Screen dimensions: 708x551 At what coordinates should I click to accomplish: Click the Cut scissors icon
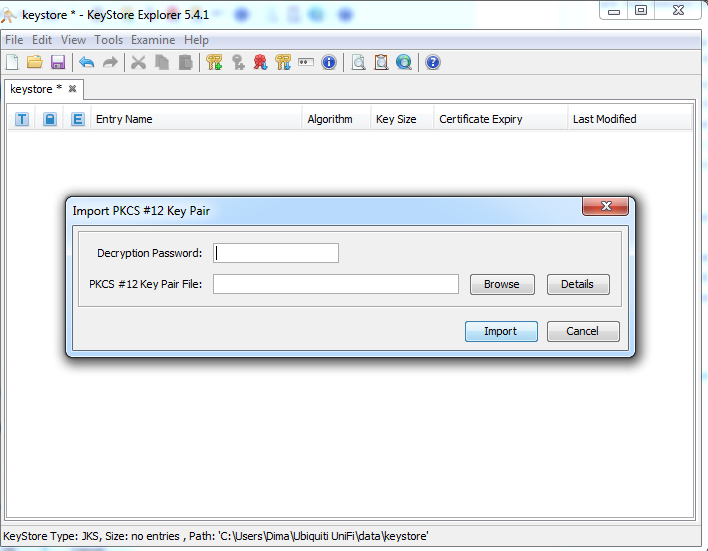tap(138, 62)
